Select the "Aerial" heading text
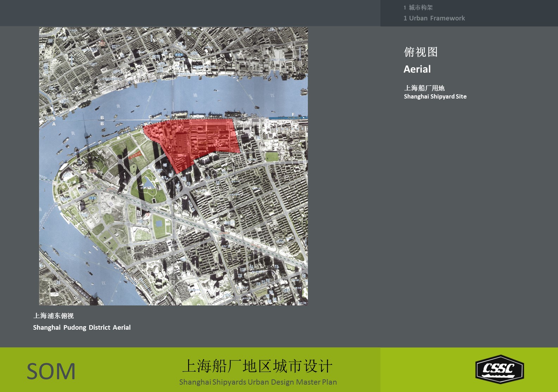The width and height of the screenshot is (558, 392). pyautogui.click(x=417, y=69)
